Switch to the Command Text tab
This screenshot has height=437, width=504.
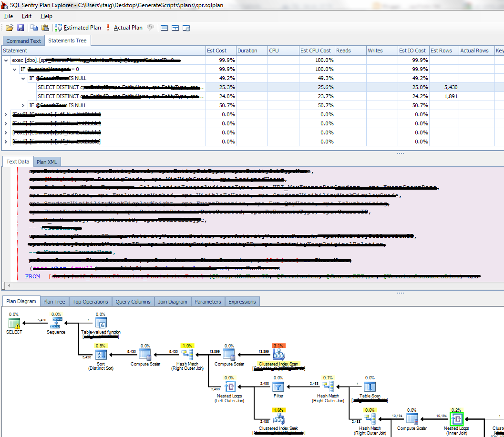tap(23, 41)
